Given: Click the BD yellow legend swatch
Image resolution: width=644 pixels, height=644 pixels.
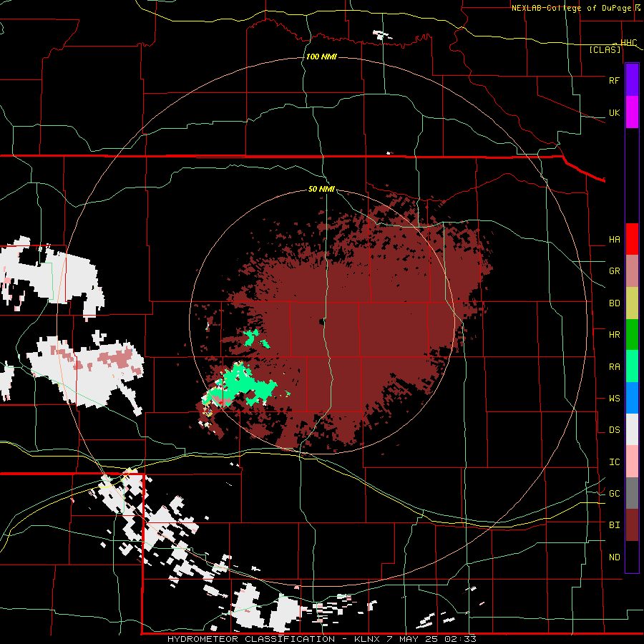Looking at the screenshot, I should coord(632,303).
